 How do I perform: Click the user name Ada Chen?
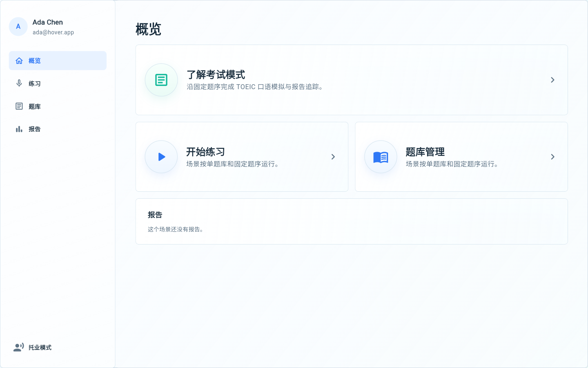pyautogui.click(x=48, y=22)
